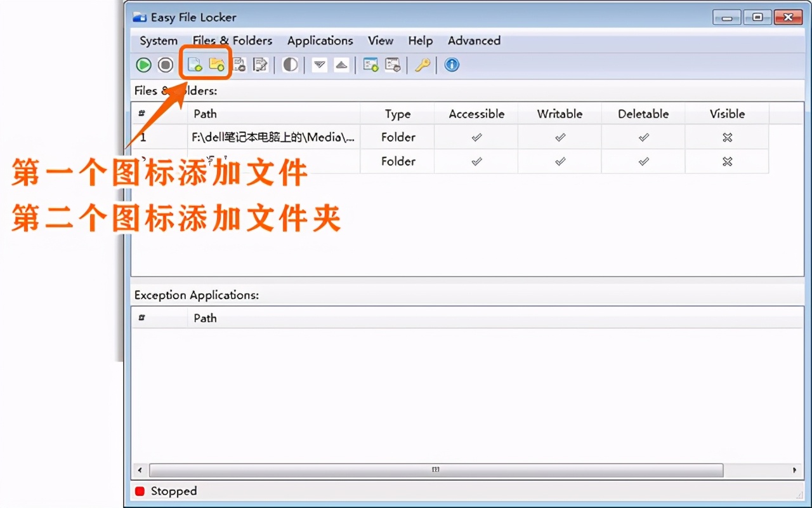Click the green Start protection icon
This screenshot has height=508, width=812.
143,64
